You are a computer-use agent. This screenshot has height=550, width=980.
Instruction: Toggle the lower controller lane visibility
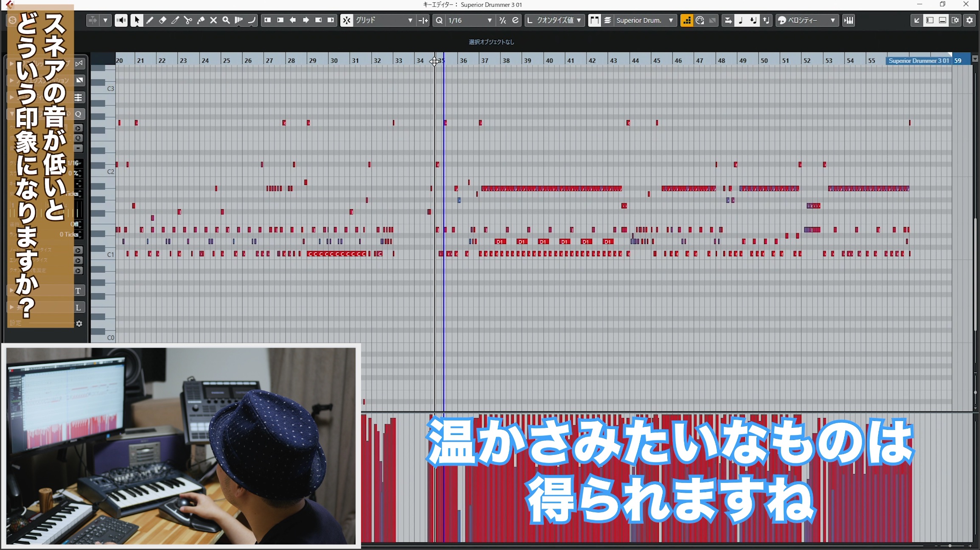point(943,20)
